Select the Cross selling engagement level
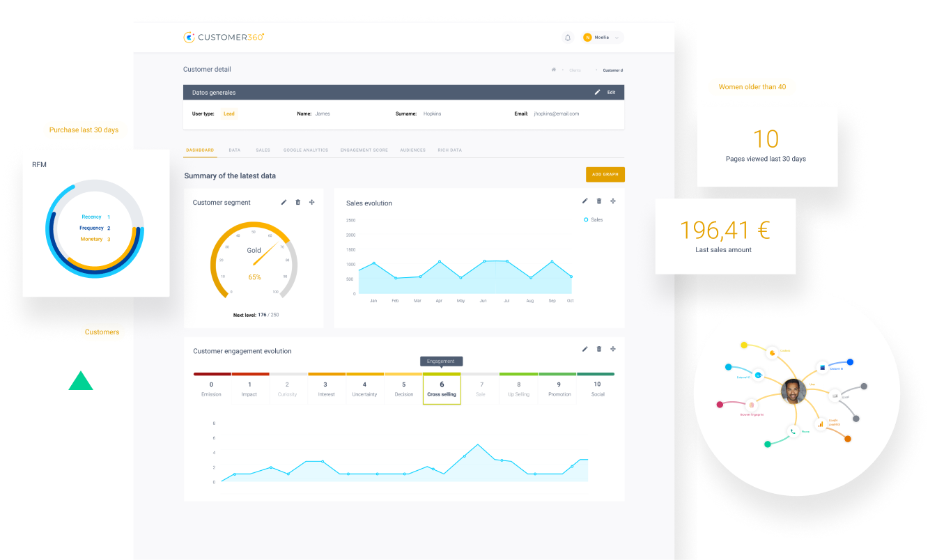The image size is (937, 560). (x=442, y=389)
